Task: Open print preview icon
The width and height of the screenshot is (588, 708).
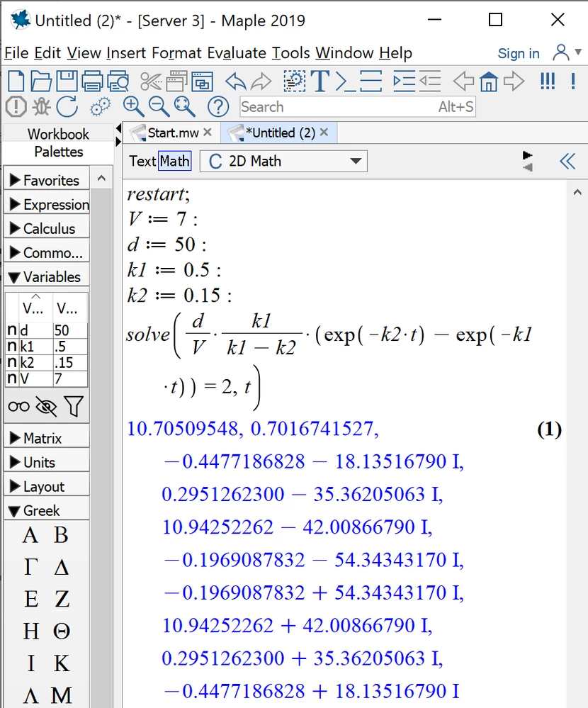Action: coord(118,82)
